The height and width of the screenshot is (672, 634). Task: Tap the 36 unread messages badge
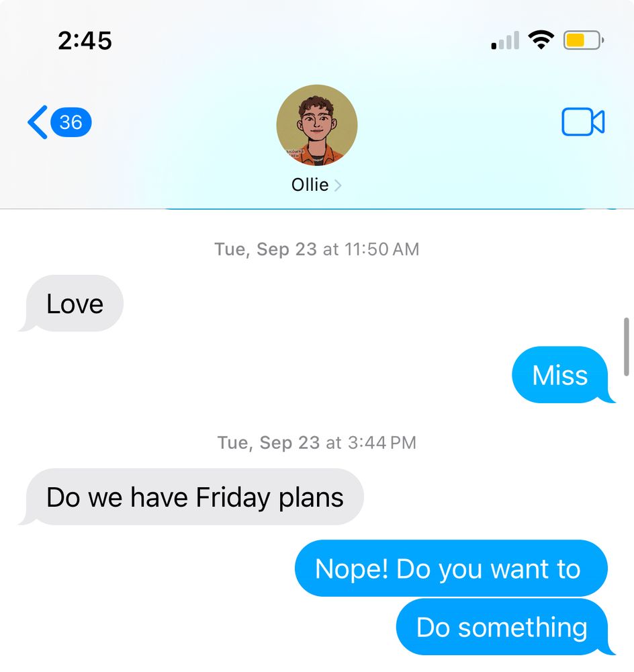71,122
